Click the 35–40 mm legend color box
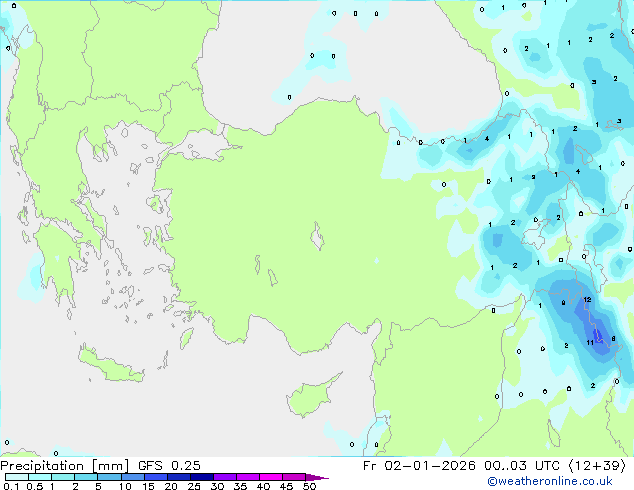The width and height of the screenshot is (634, 490). (248, 477)
